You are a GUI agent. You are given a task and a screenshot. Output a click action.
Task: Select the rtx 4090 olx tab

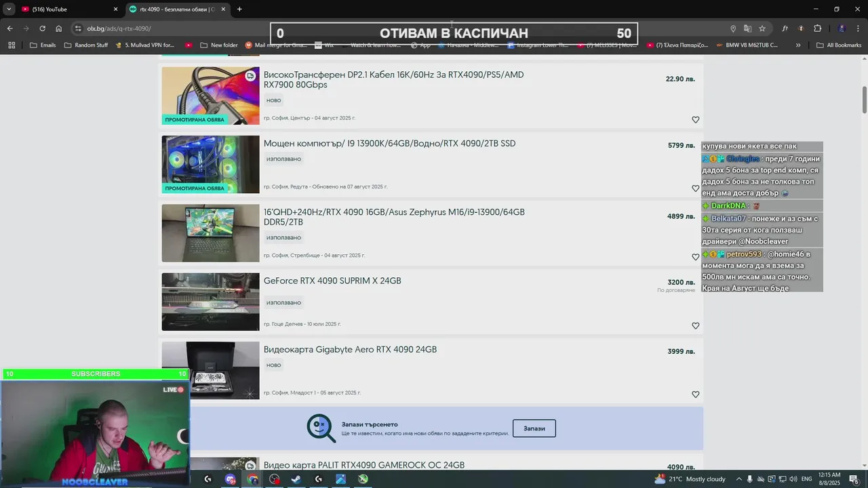178,9
